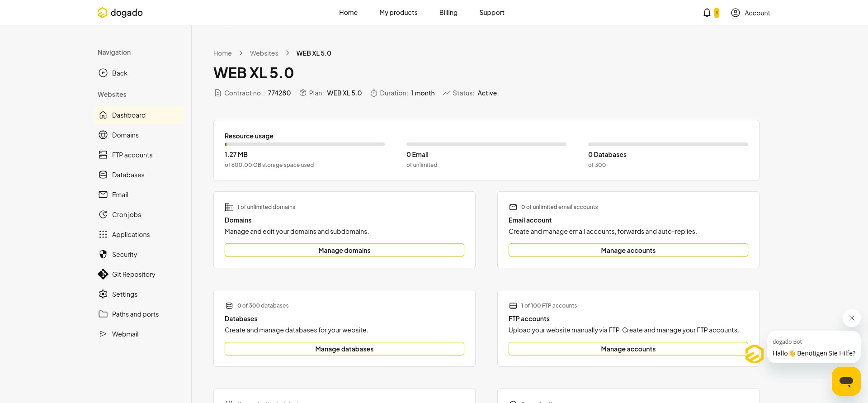Click the contract number document icon
868x403 pixels.
point(218,93)
